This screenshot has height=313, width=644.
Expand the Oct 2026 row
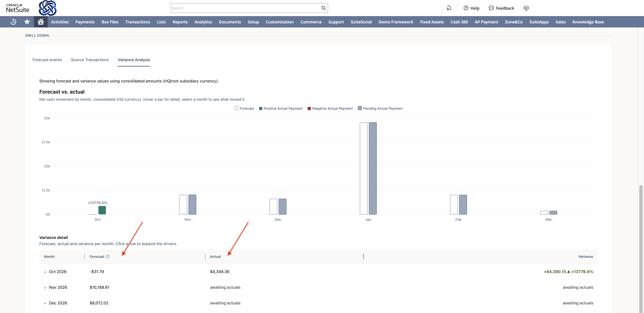point(45,272)
